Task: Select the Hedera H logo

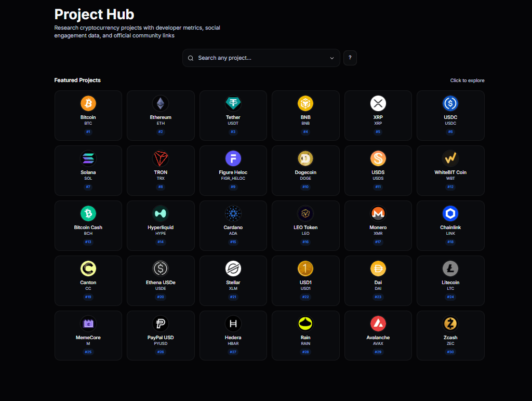Action: [233, 324]
